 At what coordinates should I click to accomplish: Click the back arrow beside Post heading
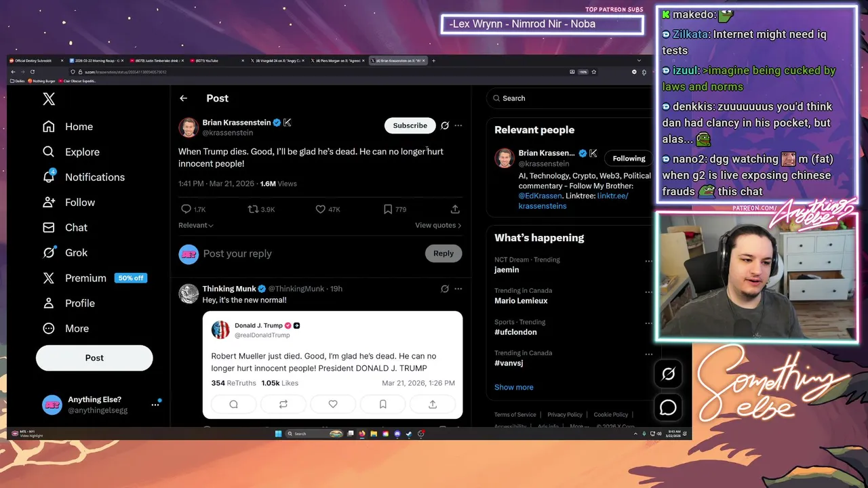[183, 98]
